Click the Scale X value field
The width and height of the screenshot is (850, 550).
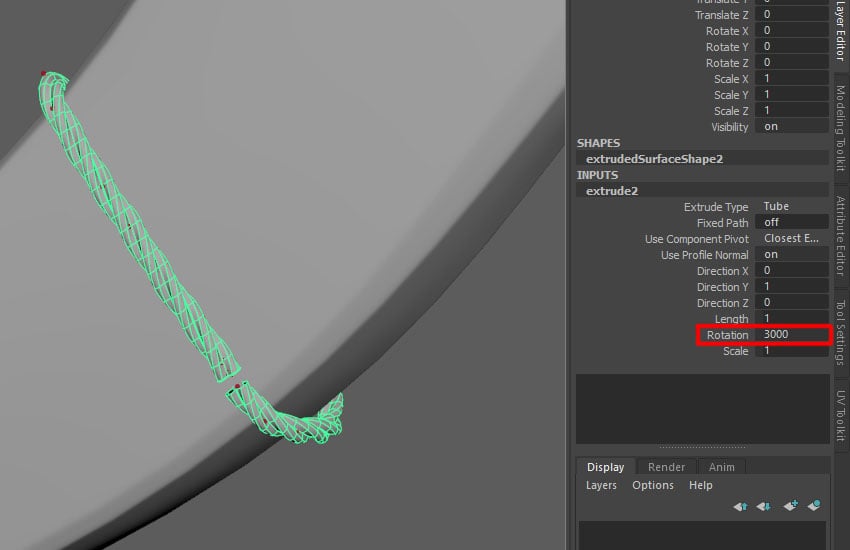coord(791,79)
